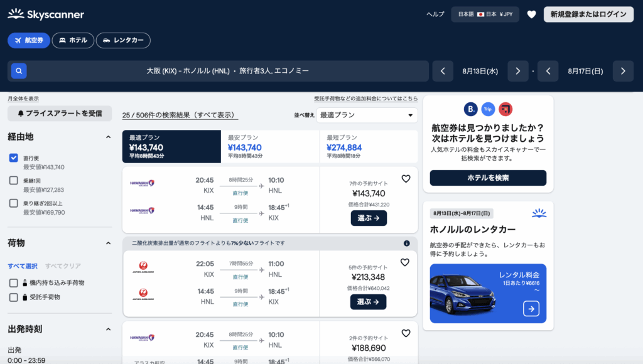The height and width of the screenshot is (364, 643).
Task: Click the ホノルルのレンタカー heading
Action: pos(473,230)
